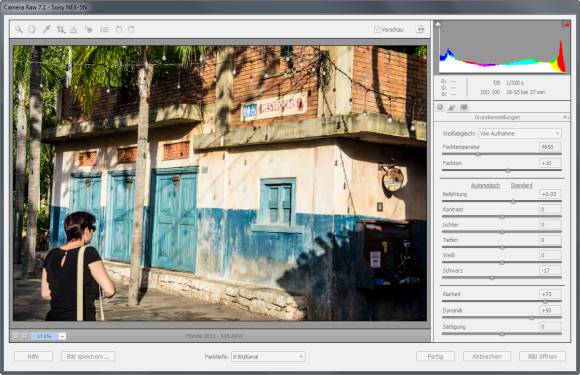Click the Schwarz slider handle
The width and height of the screenshot is (580, 375).
point(492,278)
